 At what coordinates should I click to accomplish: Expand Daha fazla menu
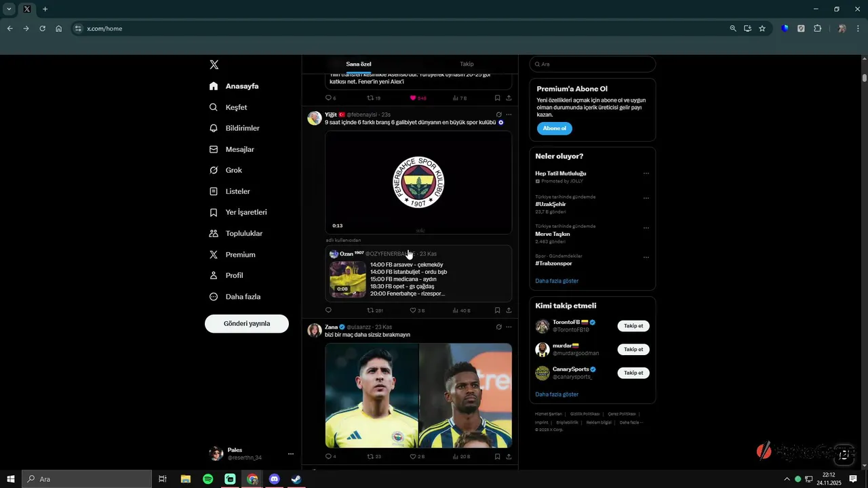(234, 296)
